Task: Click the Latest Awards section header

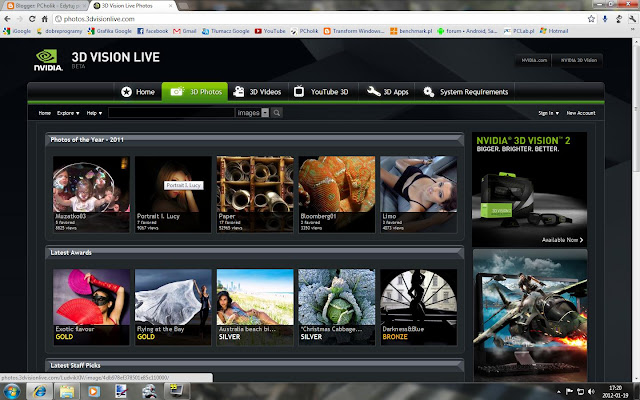Action: coord(254,253)
